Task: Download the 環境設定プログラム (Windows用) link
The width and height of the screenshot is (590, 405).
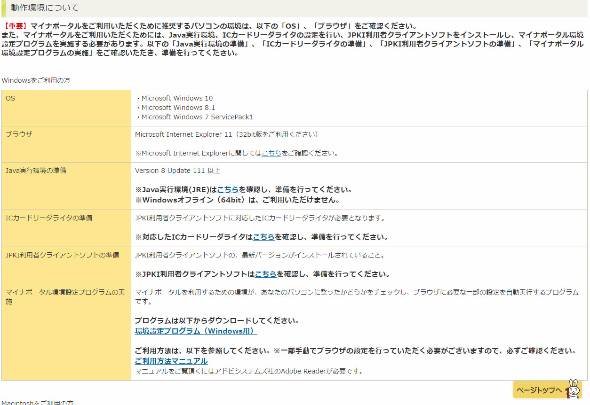Action: click(196, 331)
